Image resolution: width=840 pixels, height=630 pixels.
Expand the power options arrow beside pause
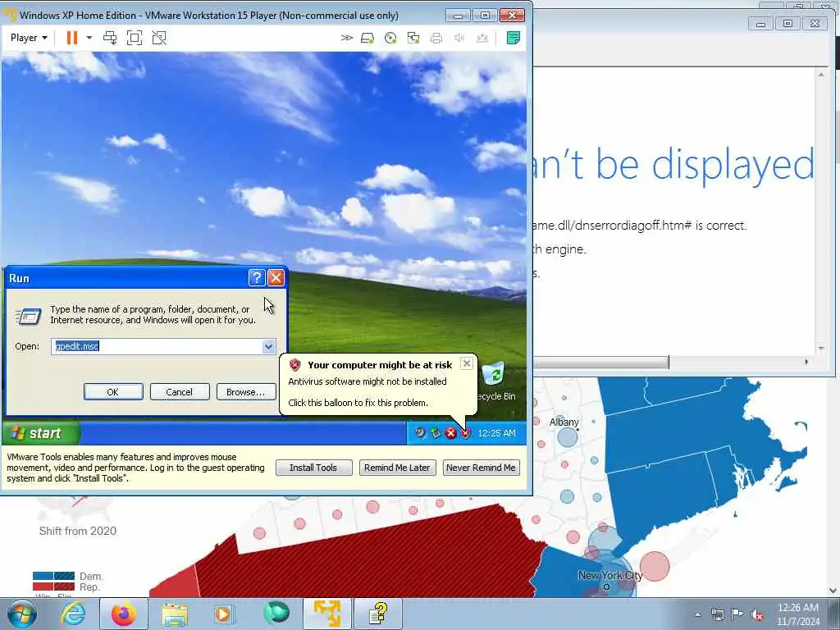[x=89, y=38]
